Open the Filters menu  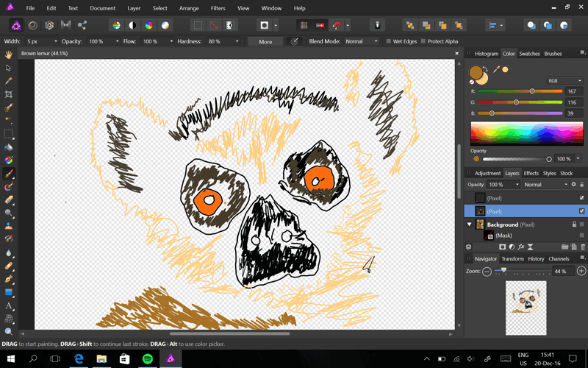pos(218,8)
